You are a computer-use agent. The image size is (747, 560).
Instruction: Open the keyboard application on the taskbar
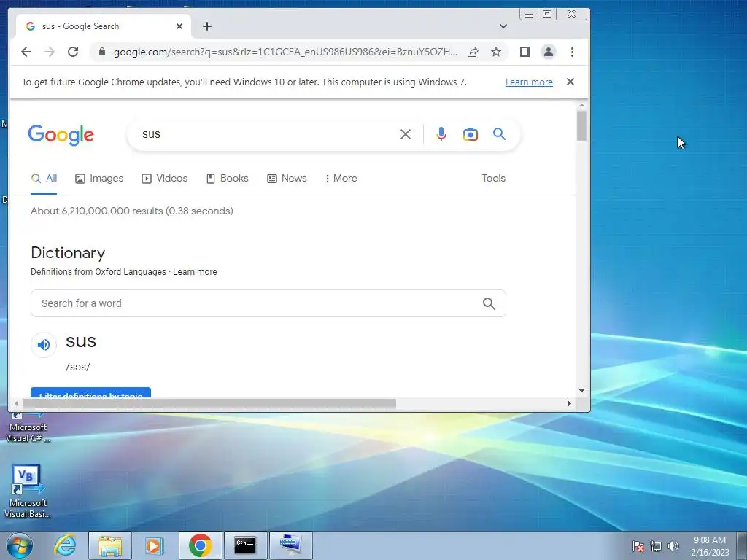(x=290, y=545)
